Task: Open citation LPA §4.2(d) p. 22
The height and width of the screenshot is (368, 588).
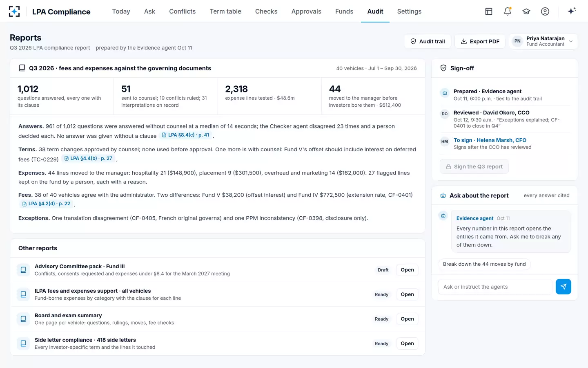Action: coord(46,204)
